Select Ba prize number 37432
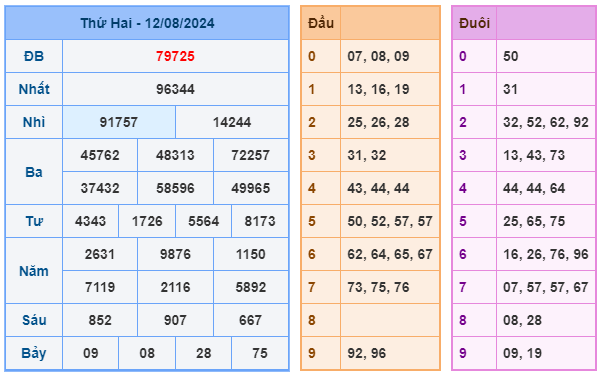This screenshot has width=601, height=375. click(100, 188)
